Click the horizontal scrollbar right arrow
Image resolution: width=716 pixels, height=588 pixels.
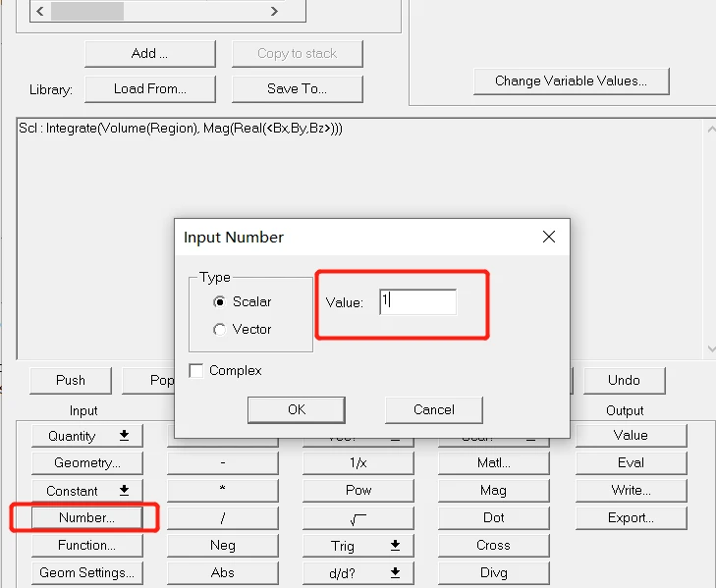click(274, 11)
